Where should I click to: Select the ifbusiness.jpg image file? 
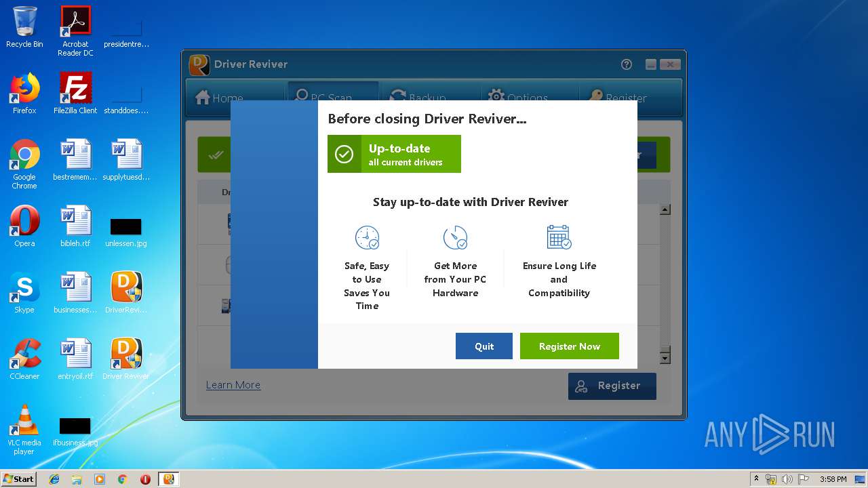tap(75, 431)
